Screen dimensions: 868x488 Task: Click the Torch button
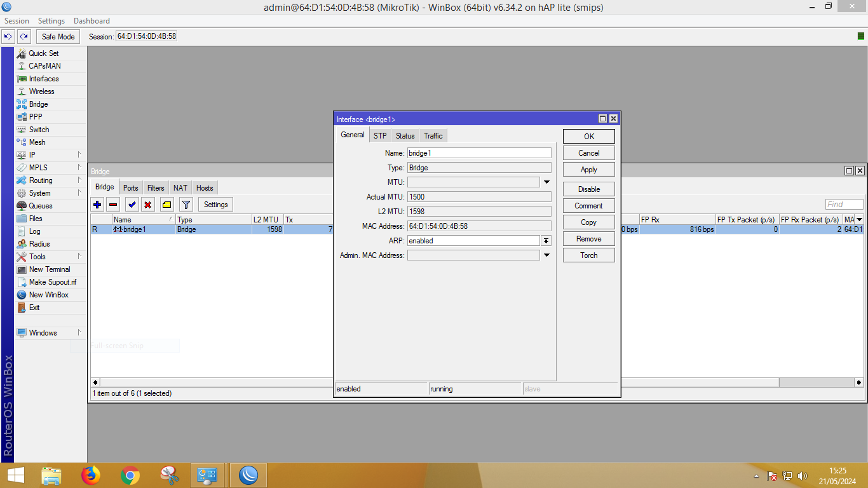coord(588,255)
